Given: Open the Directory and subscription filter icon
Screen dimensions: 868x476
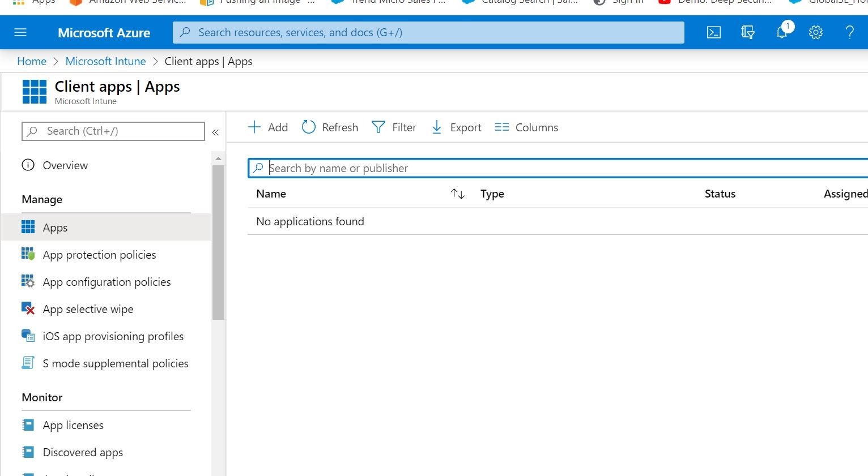Looking at the screenshot, I should click(x=748, y=32).
